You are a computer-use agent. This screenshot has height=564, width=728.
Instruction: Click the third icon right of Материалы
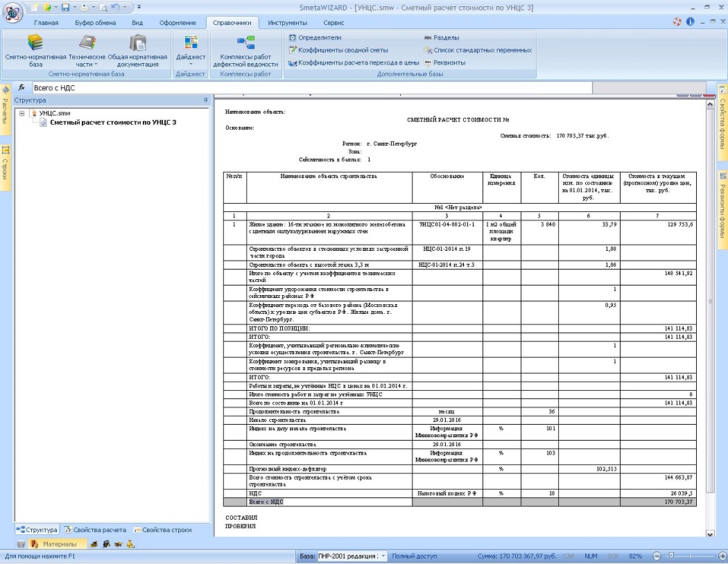[x=119, y=544]
